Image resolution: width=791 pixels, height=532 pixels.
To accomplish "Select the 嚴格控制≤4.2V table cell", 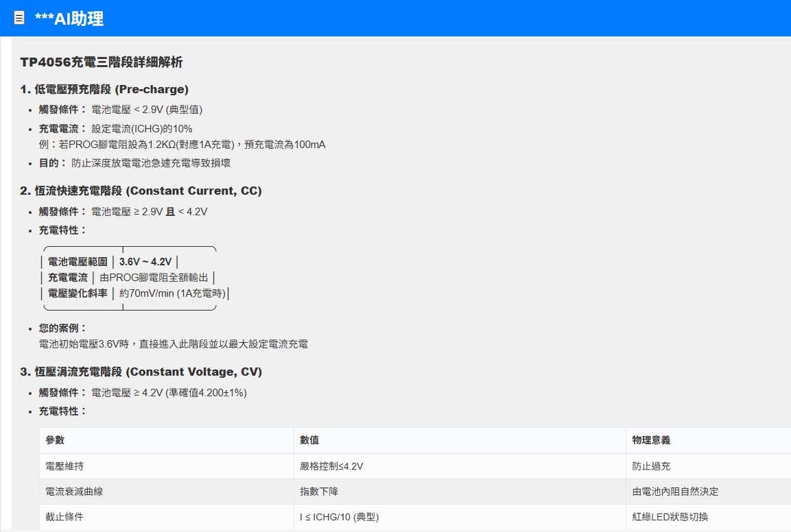I will (x=331, y=466).
